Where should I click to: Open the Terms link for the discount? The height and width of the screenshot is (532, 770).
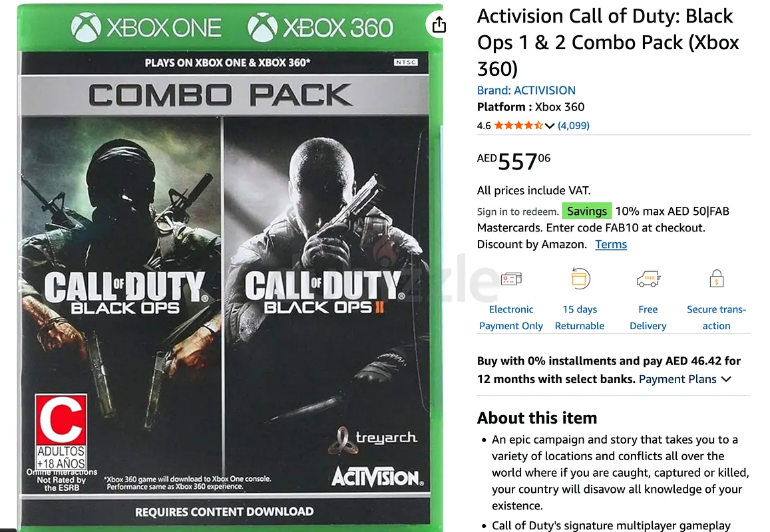click(x=611, y=244)
